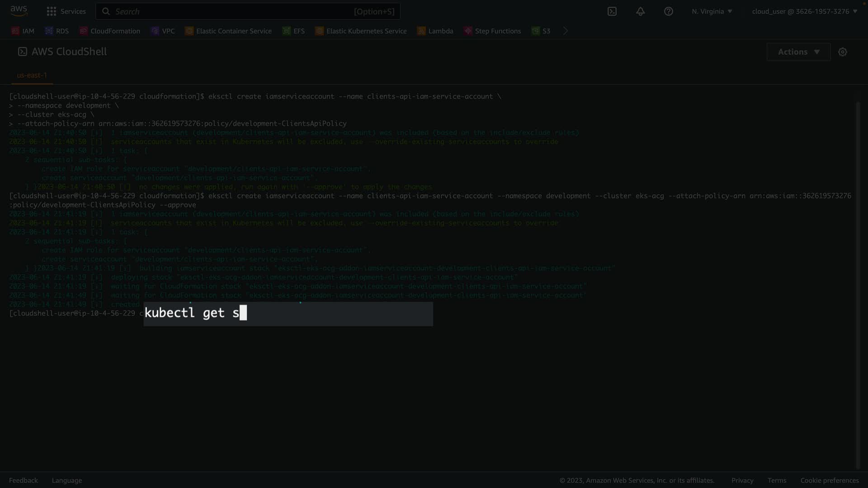Open the help question mark icon
Image resolution: width=868 pixels, height=488 pixels.
click(668, 11)
